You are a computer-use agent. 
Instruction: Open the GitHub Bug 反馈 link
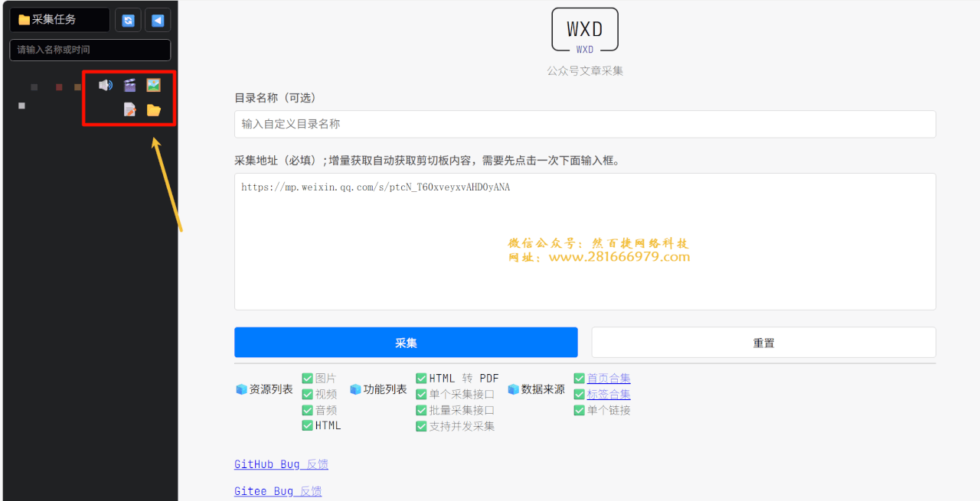280,464
